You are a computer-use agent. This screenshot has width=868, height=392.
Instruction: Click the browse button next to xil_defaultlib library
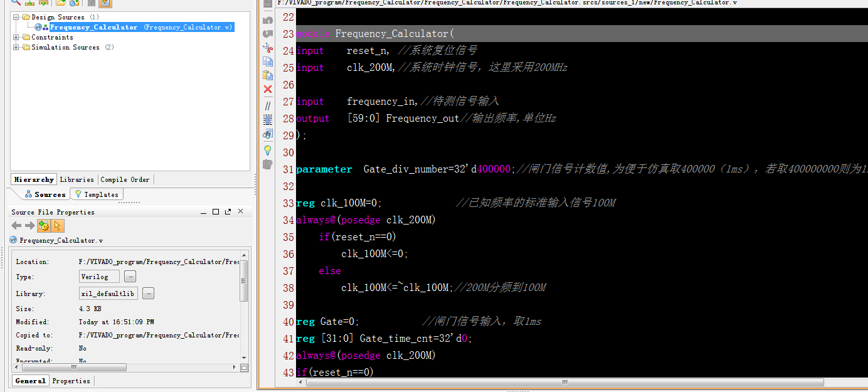[x=148, y=294]
